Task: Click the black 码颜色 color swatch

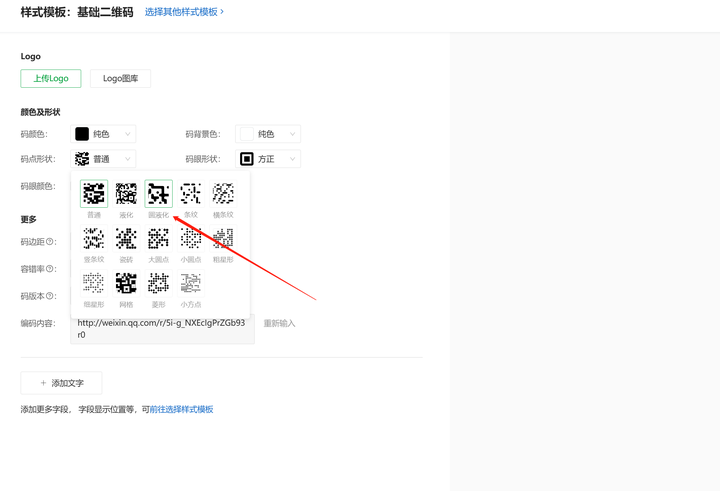Action: [x=82, y=134]
